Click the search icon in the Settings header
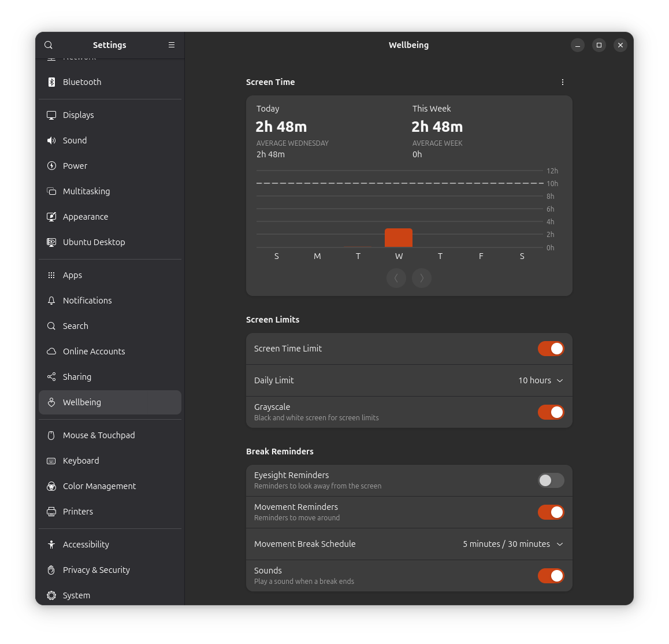The image size is (669, 644). [48, 45]
